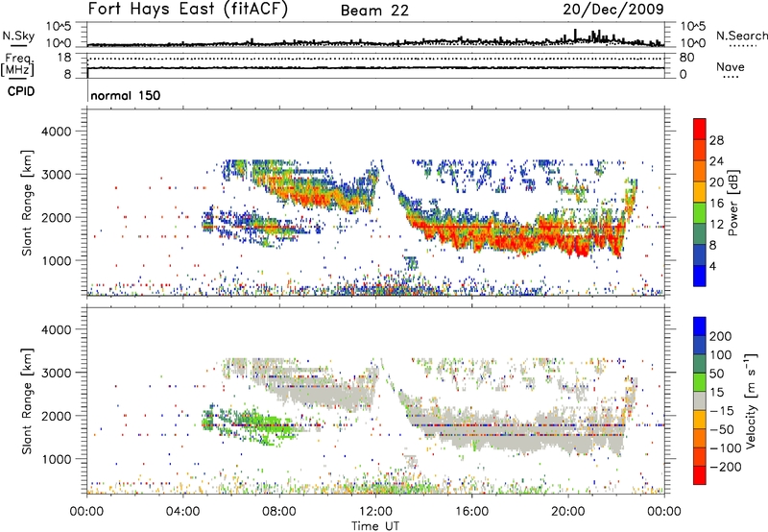The image size is (768, 532).
Task: Click the plot title 'Fort Hays East (fitACF)'
Action: tap(188, 10)
